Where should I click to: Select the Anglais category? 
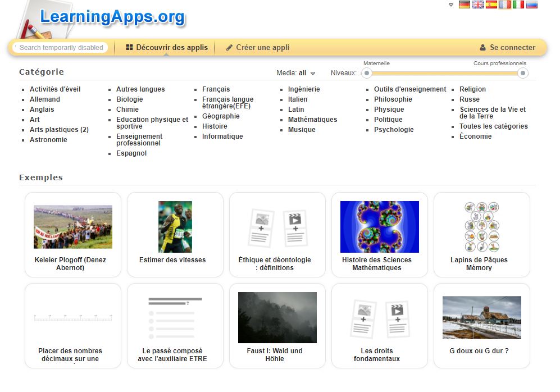pyautogui.click(x=42, y=110)
